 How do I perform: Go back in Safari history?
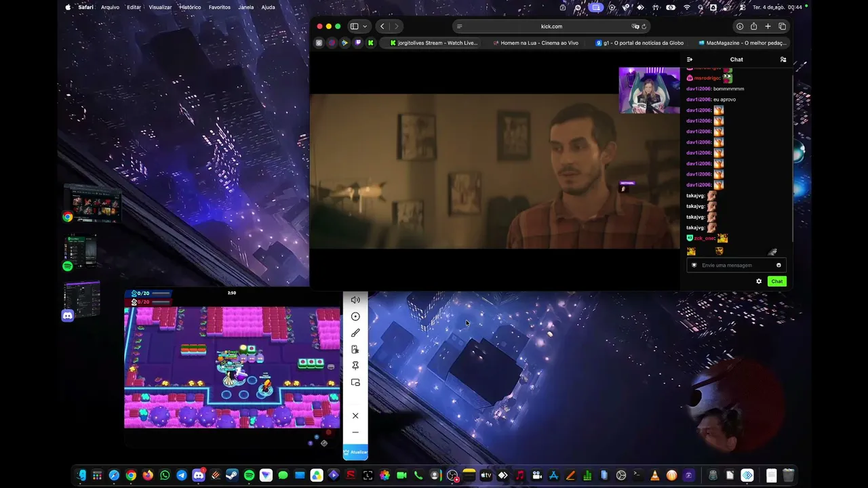click(382, 26)
